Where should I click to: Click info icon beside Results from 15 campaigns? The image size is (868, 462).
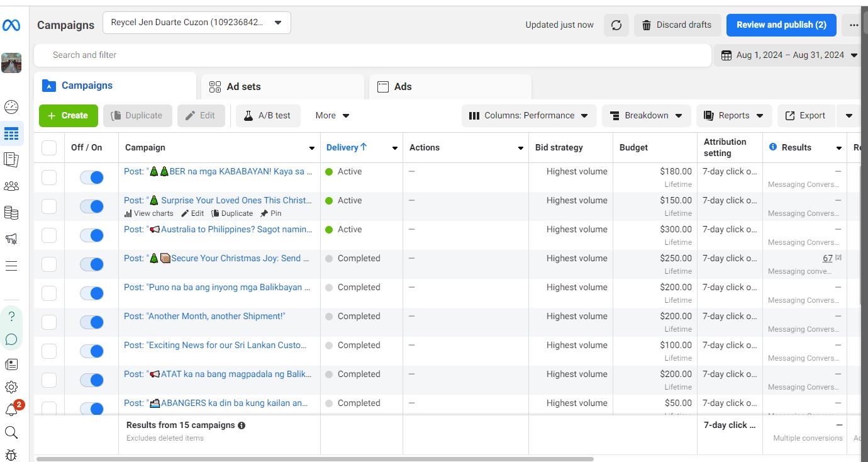(242, 425)
